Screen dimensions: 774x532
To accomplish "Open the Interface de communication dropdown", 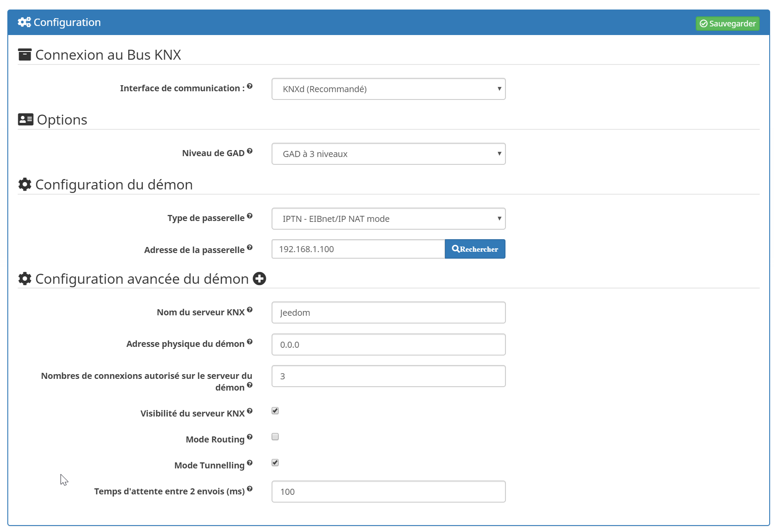I will (x=388, y=89).
